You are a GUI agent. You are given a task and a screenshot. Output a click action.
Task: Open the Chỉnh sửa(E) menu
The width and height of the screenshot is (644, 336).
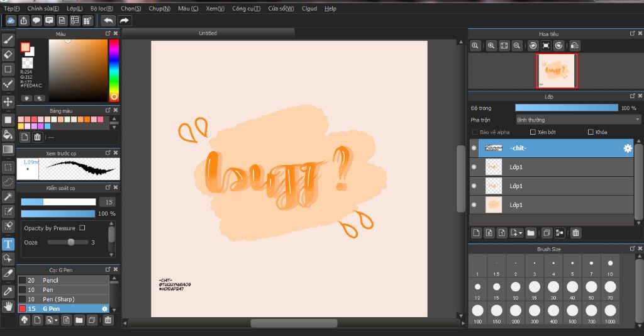43,8
